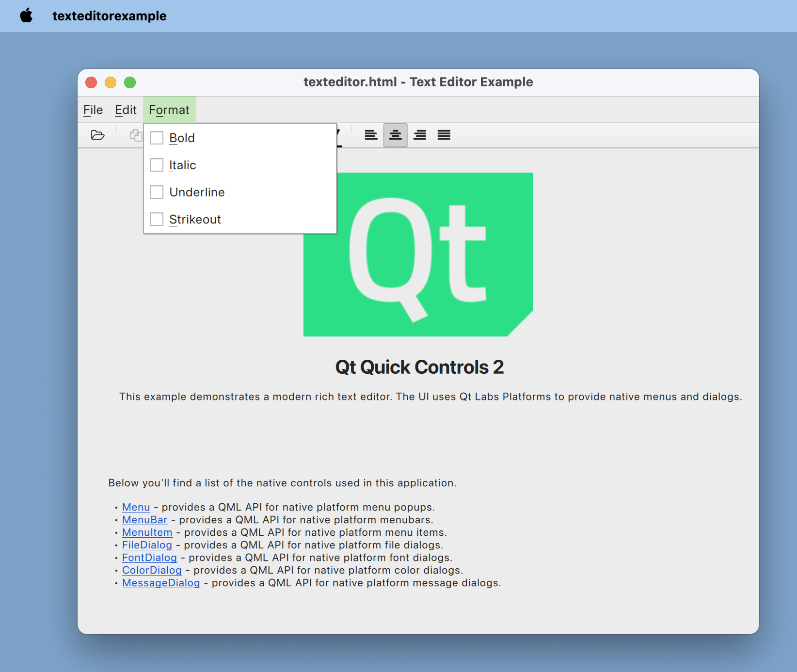797x672 pixels.
Task: Click the Open file folder icon
Action: coord(97,135)
